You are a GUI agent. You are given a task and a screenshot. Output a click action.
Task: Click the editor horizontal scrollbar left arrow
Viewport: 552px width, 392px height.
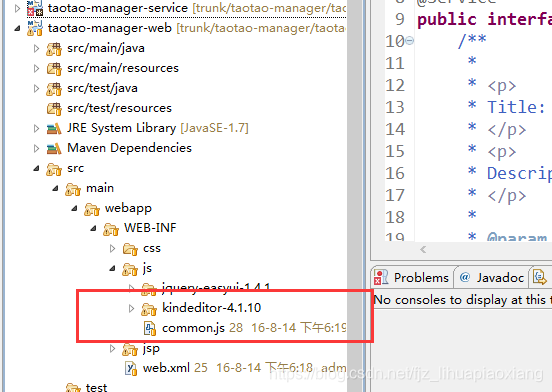coord(423,250)
